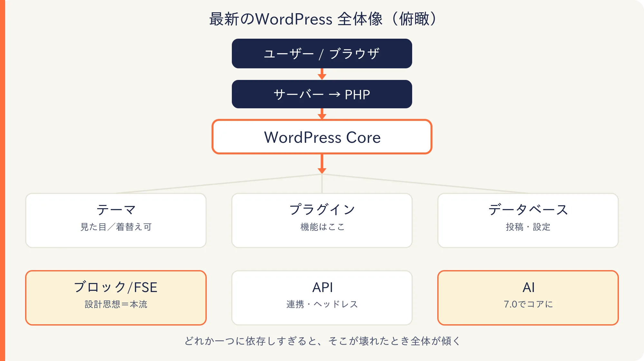Image resolution: width=644 pixels, height=361 pixels.
Task: Select the "サーバー → PHP" box
Action: point(322,94)
